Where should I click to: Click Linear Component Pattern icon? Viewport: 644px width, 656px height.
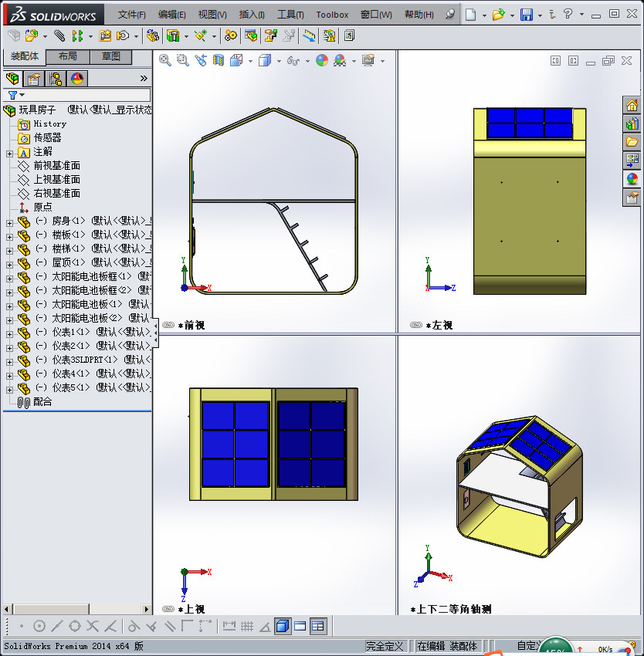point(77,36)
